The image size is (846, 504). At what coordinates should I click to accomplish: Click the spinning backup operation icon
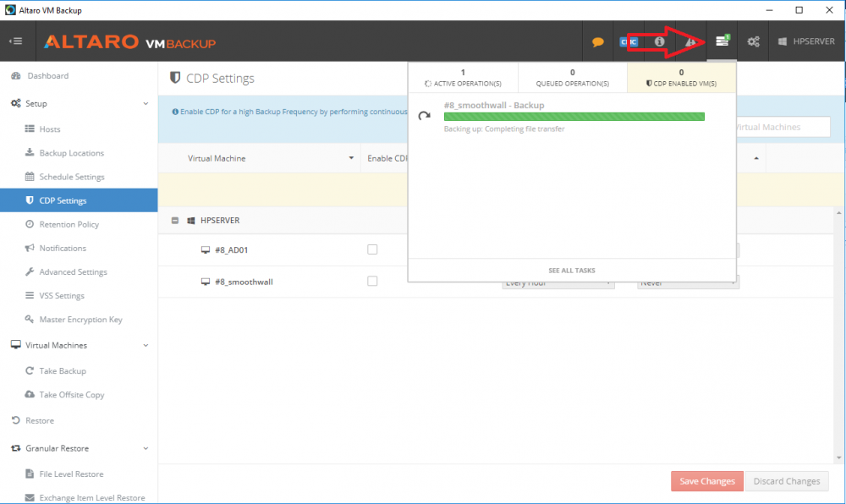[425, 115]
